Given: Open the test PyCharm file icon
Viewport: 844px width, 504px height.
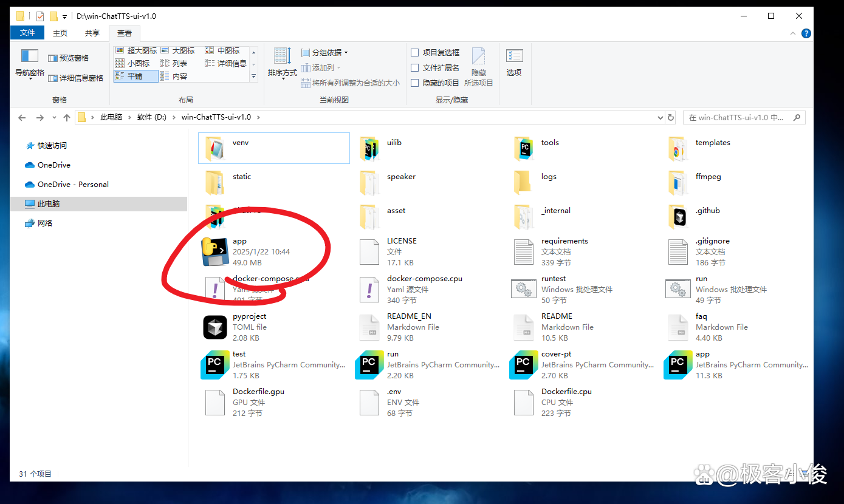Looking at the screenshot, I should (214, 365).
